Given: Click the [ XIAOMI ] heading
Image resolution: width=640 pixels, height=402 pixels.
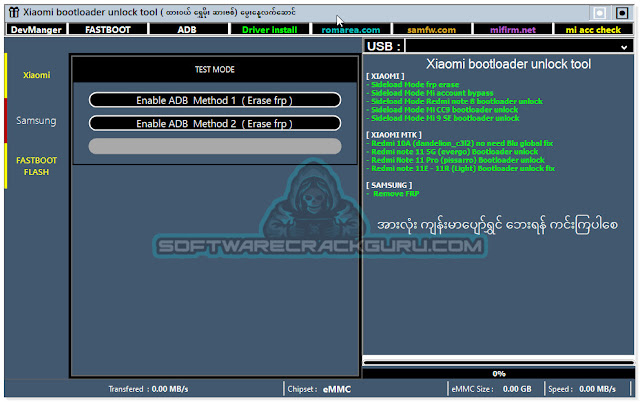Looking at the screenshot, I should point(385,76).
